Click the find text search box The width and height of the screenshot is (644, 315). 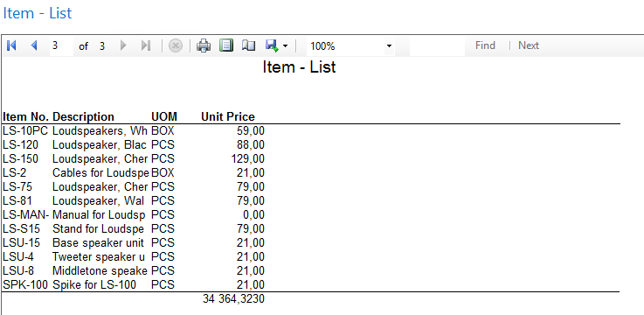437,45
